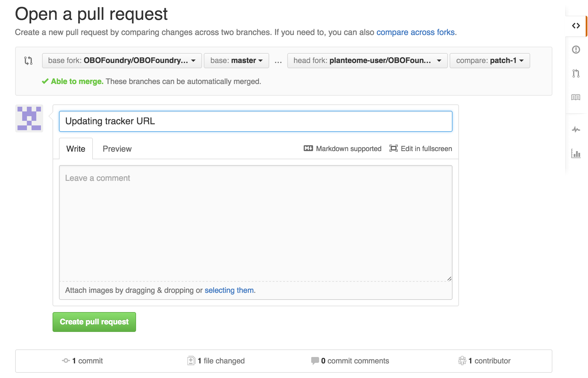The width and height of the screenshot is (588, 378).
Task: Expand the head fork dropdown
Action: [367, 61]
